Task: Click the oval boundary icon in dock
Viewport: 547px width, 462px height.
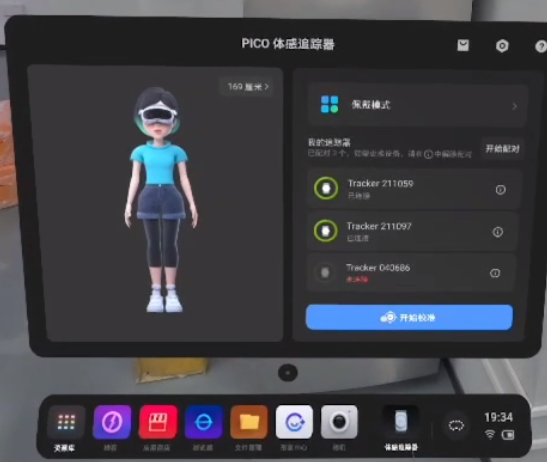Action: pos(456,425)
